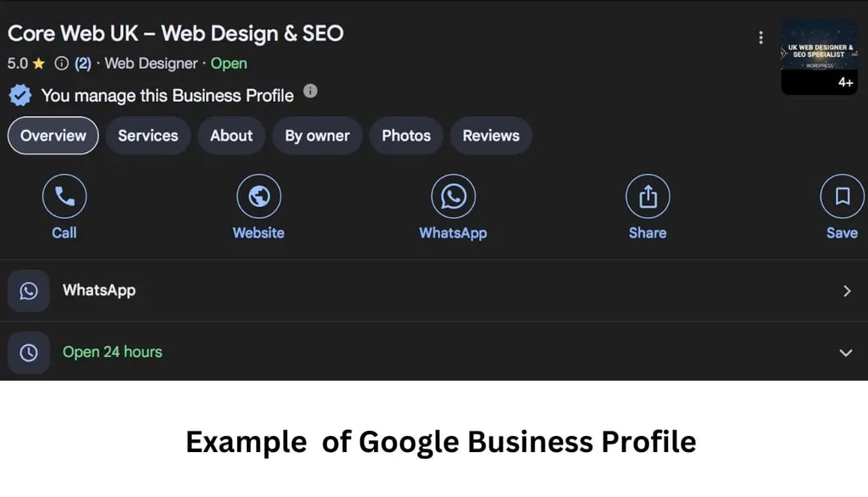
Task: Open the three-dot options menu
Action: [x=760, y=37]
